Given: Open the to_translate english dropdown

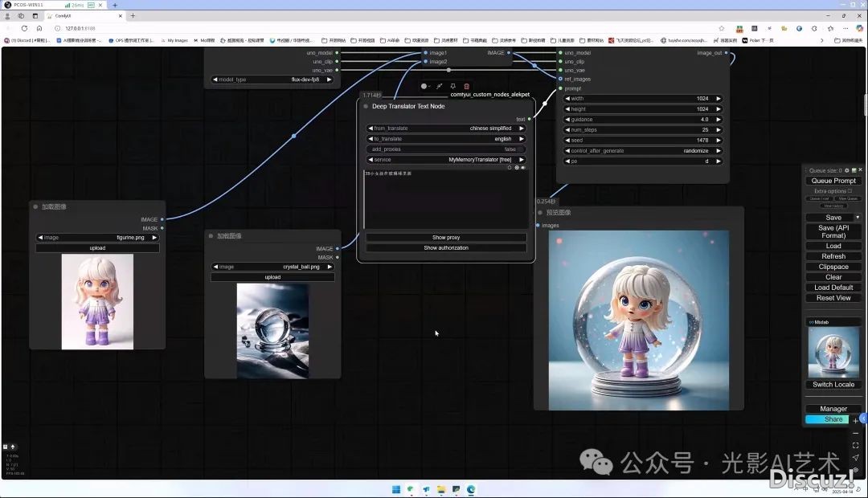Looking at the screenshot, I should pyautogui.click(x=446, y=139).
